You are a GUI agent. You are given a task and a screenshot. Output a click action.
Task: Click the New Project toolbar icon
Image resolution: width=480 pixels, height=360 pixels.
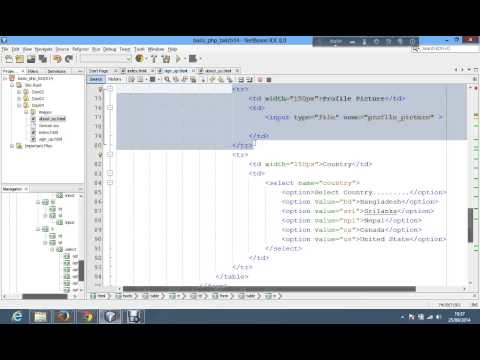pos(20,59)
